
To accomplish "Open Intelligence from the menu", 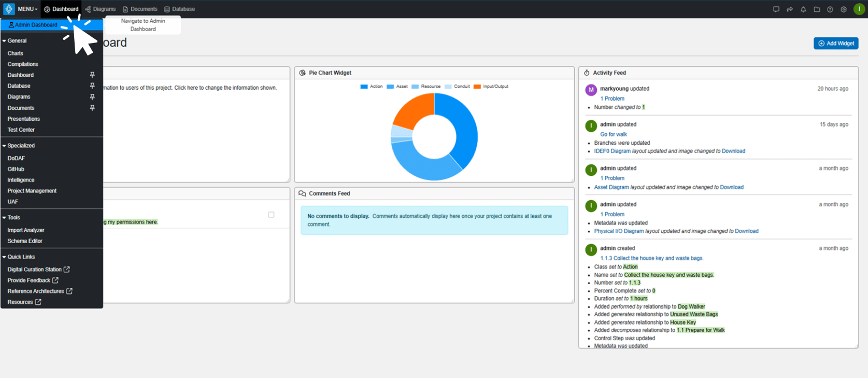I will tap(21, 180).
